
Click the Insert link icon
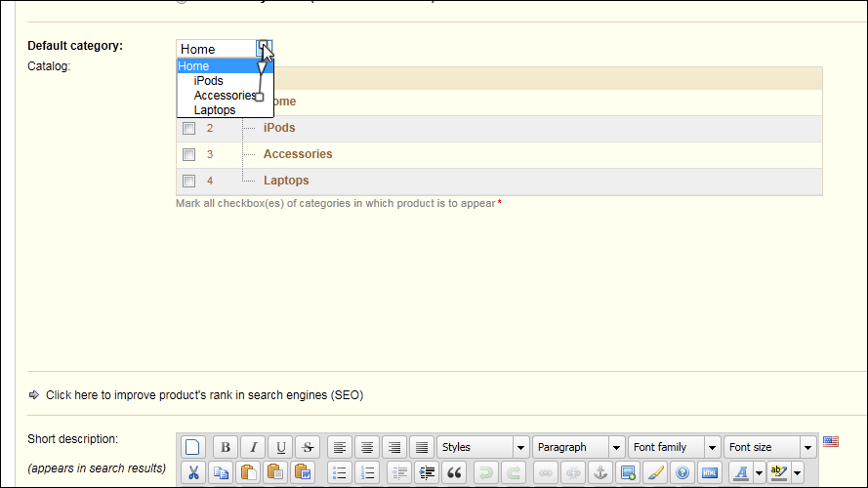545,473
